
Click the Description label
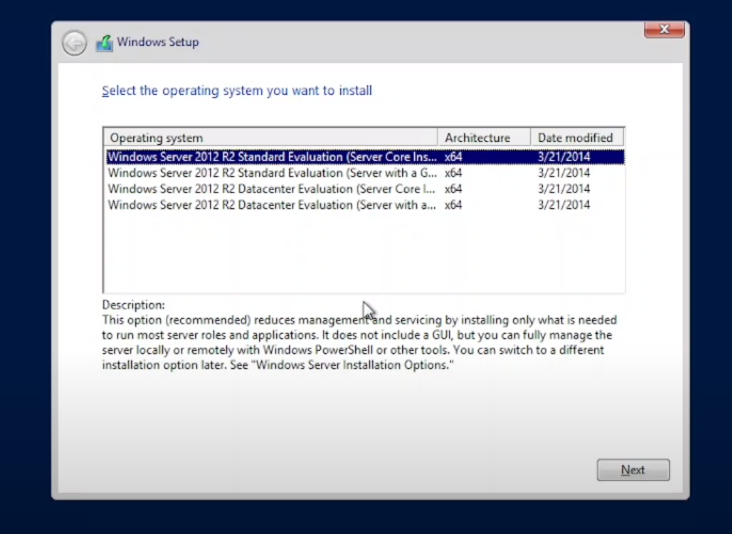click(134, 305)
